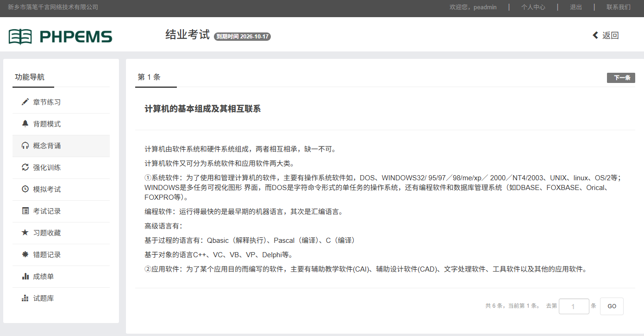Open 个人中心 in the top bar
The height and width of the screenshot is (336, 644).
[x=533, y=7]
